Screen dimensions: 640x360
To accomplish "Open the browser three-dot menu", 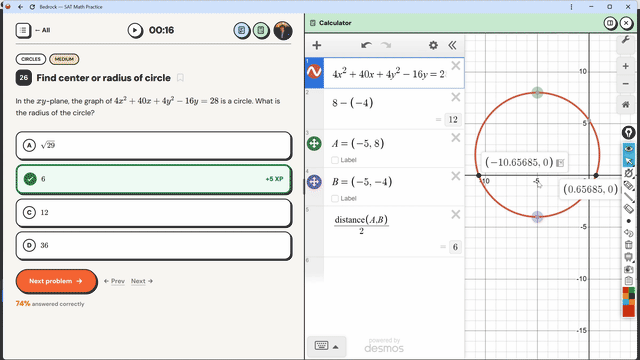I will 571,7.
